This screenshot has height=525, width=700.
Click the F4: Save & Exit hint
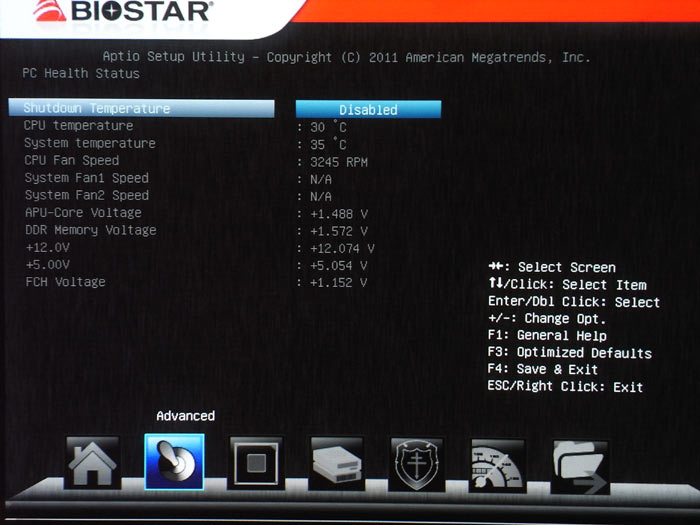tap(542, 369)
